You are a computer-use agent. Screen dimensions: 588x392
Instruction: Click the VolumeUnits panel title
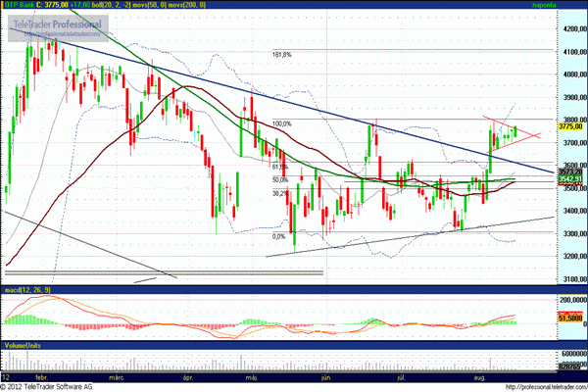tap(23, 345)
